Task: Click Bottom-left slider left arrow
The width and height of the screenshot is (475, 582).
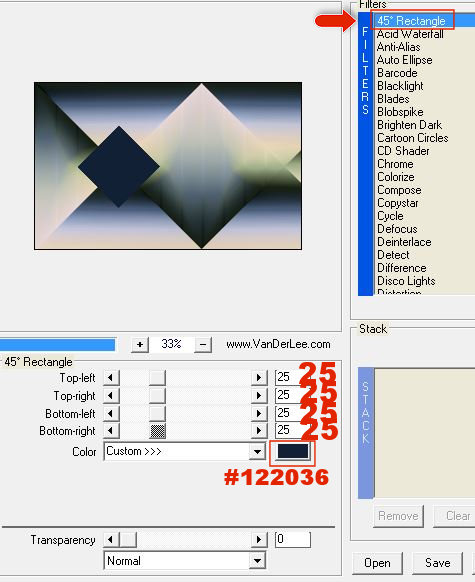Action: [x=111, y=413]
